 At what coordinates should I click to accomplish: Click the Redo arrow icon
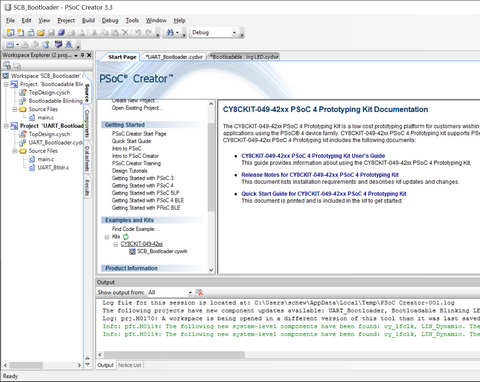(148, 33)
